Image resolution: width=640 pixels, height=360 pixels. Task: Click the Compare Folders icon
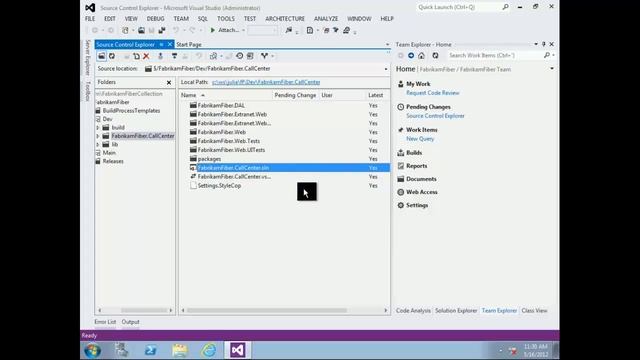tap(213, 56)
